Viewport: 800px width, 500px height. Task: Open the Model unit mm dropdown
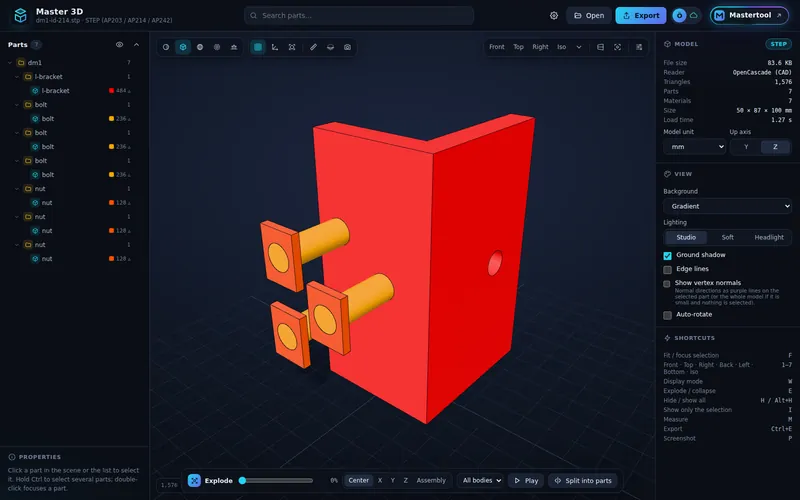pos(694,147)
